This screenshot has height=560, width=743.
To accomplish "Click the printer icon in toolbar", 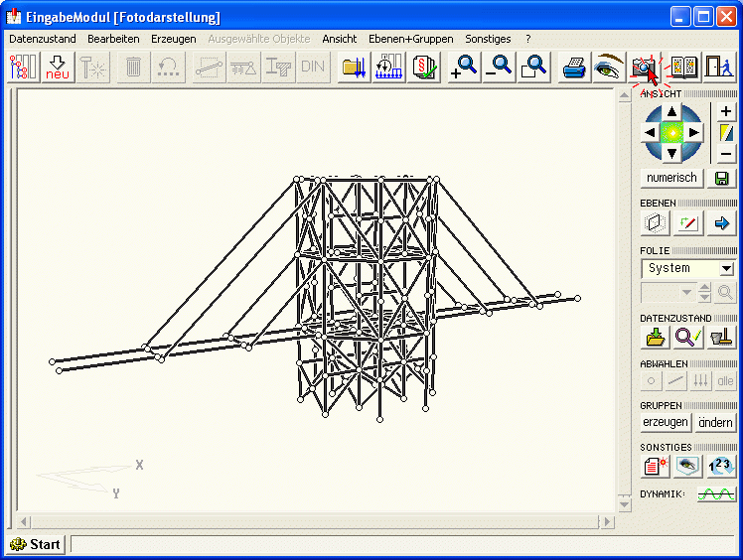I will tap(574, 68).
